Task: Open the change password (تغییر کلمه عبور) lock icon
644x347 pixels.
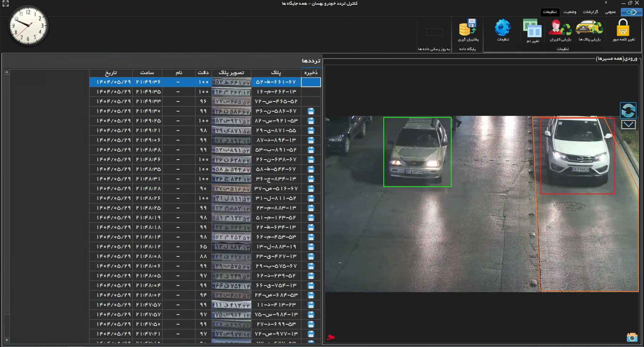Action: point(623,28)
